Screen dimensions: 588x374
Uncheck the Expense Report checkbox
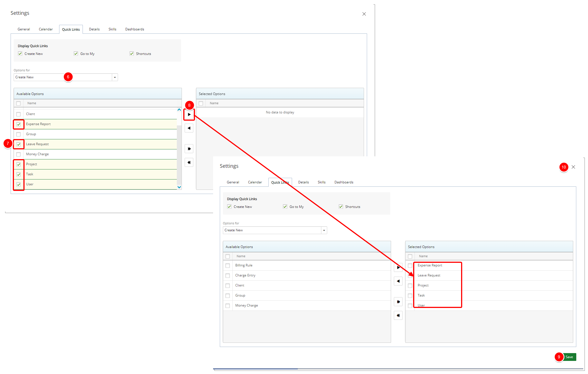18,124
